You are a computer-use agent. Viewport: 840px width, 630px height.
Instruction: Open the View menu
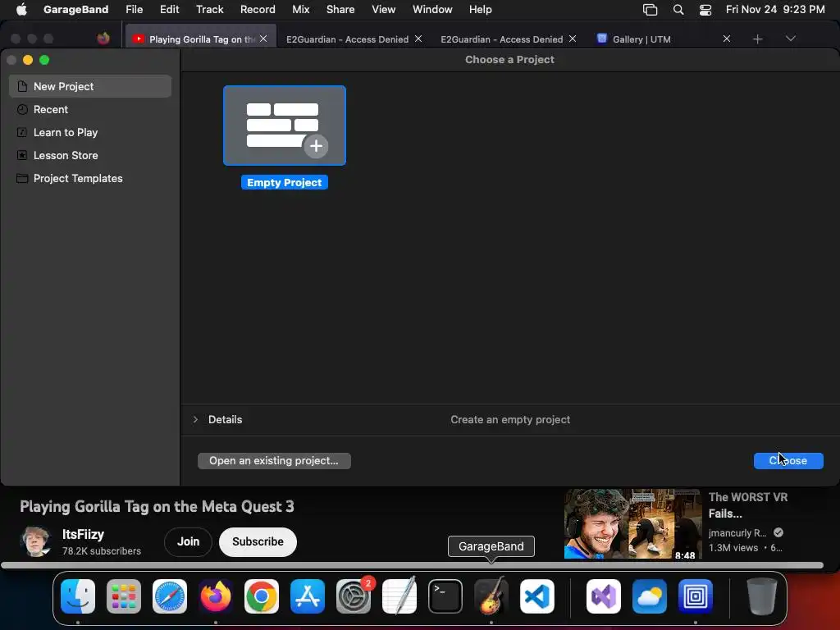tap(384, 9)
